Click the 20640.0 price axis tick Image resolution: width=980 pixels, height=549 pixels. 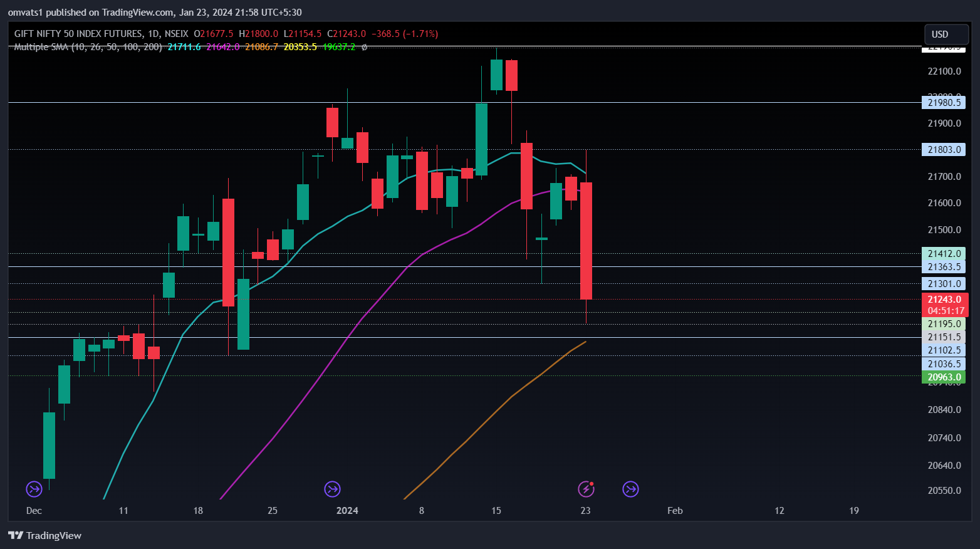(x=944, y=466)
